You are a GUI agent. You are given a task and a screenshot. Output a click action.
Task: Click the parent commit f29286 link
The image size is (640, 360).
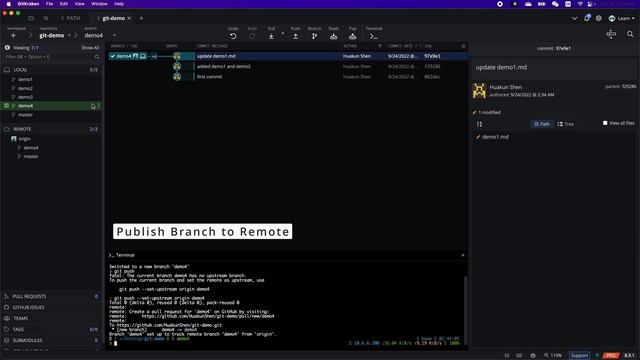[629, 87]
